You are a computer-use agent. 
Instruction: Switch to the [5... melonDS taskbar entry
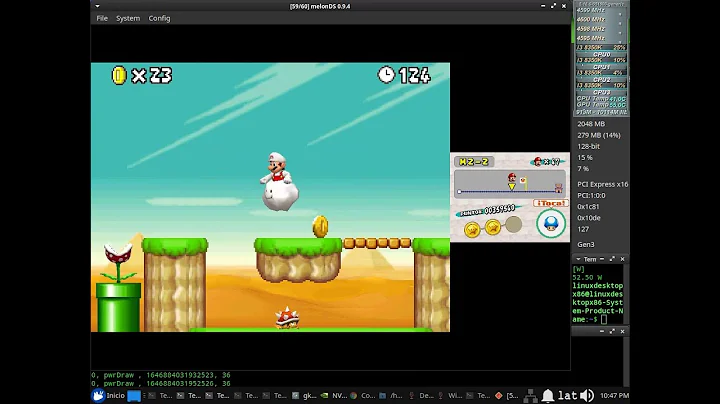click(507, 395)
